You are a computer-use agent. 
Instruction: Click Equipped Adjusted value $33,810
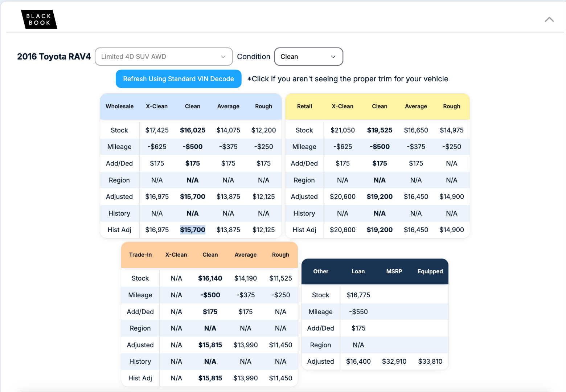coord(430,362)
